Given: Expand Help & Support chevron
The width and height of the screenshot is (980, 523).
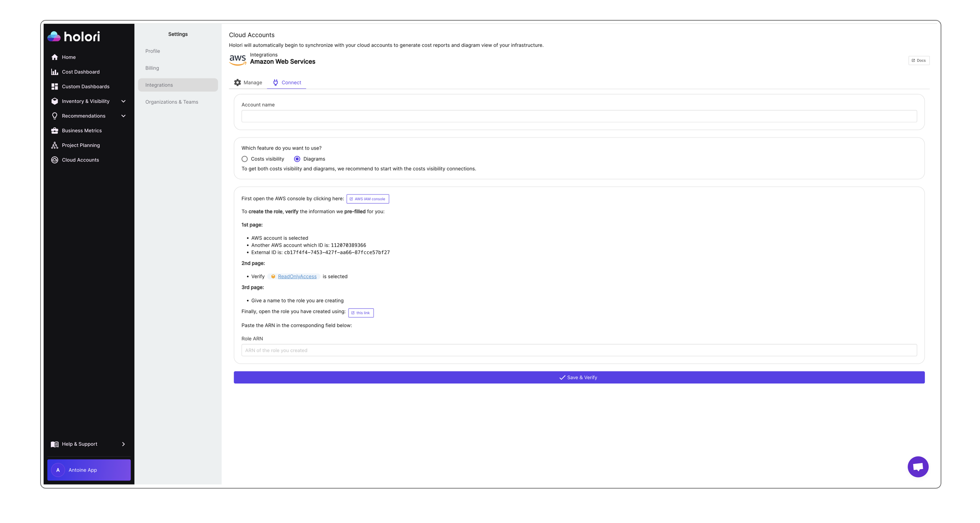Looking at the screenshot, I should pyautogui.click(x=124, y=444).
